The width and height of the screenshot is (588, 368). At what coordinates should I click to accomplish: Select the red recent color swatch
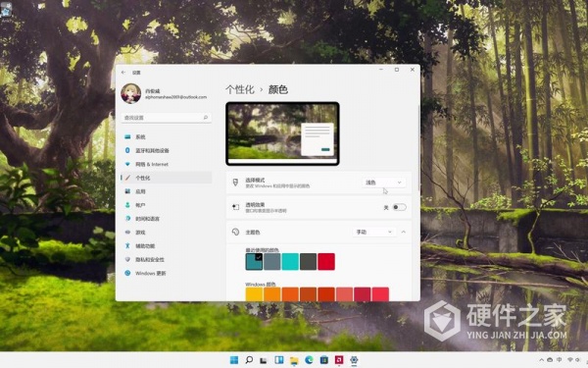coord(326,261)
